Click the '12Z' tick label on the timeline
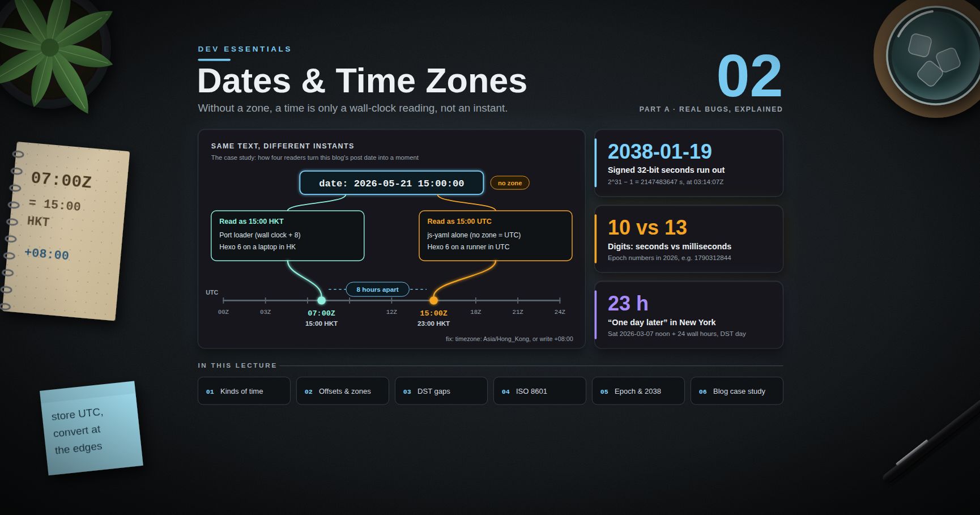The image size is (980, 515). coord(391,312)
